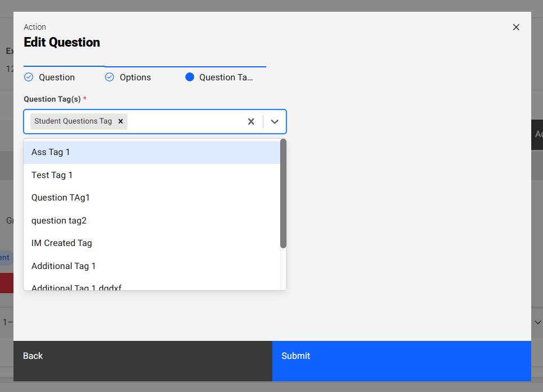
Task: Clear all selected question tags
Action: (251, 121)
